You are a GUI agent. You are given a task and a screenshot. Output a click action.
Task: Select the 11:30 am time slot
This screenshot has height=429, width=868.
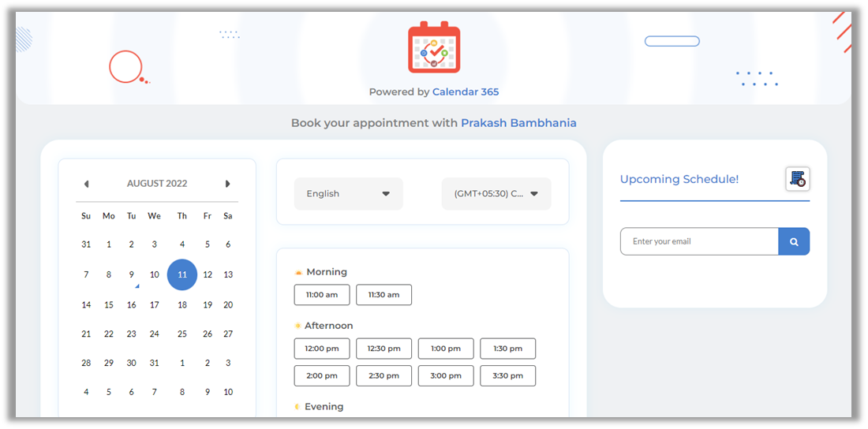click(383, 295)
